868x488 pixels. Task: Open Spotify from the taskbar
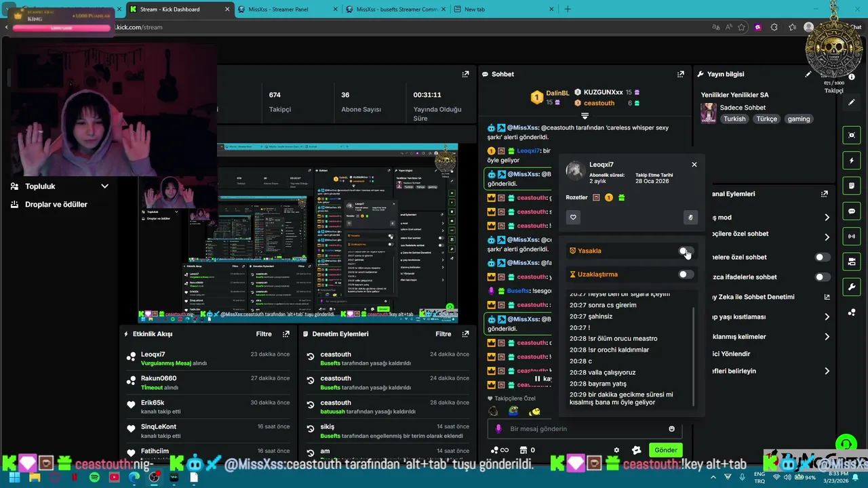94,478
